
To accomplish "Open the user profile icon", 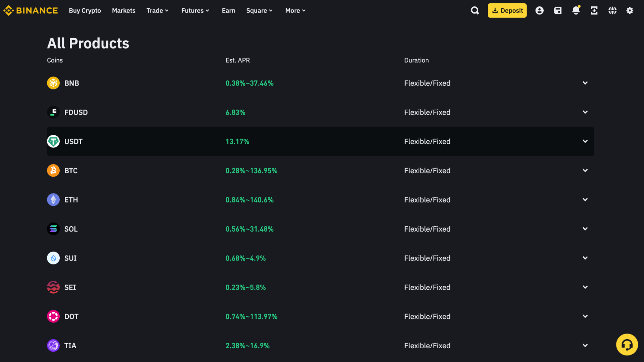I will click(539, 10).
